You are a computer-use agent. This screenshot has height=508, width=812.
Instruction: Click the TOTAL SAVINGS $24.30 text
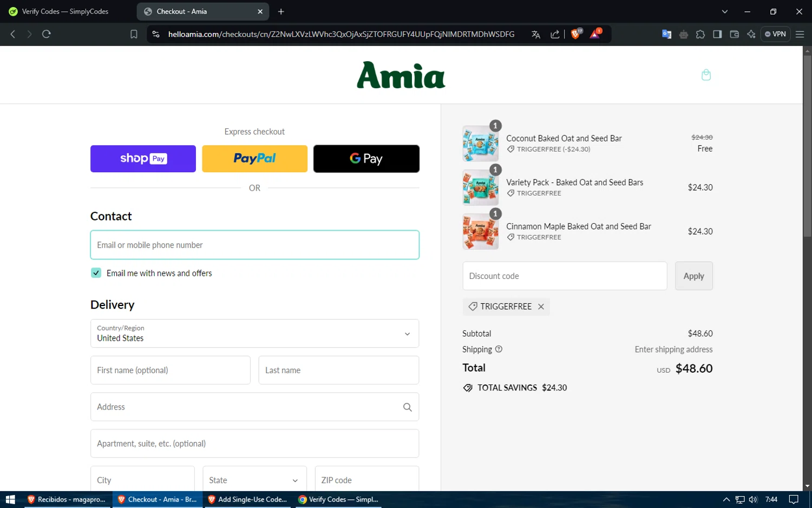tap(522, 388)
